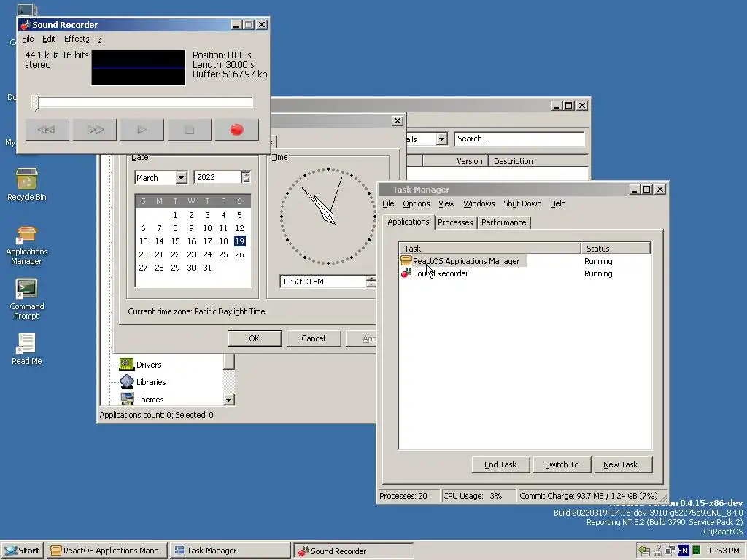Switch to ReactOS Applications Manager taskbar button
The image size is (747, 560).
(107, 551)
